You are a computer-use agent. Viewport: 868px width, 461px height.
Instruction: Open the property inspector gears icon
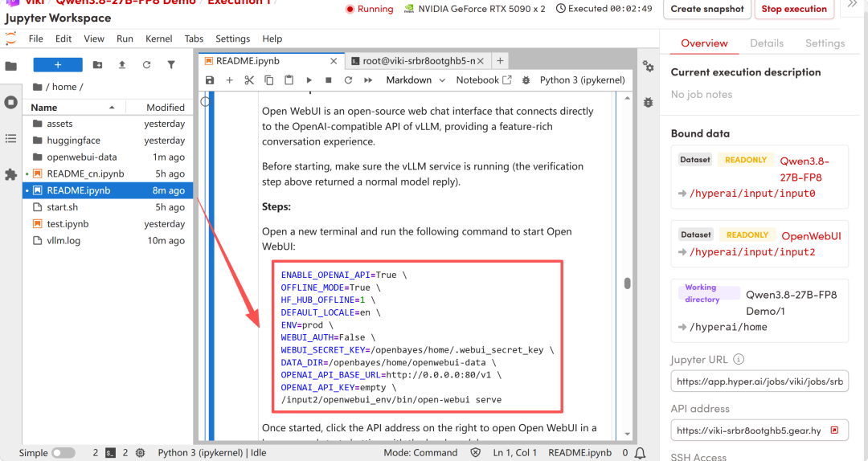(649, 67)
